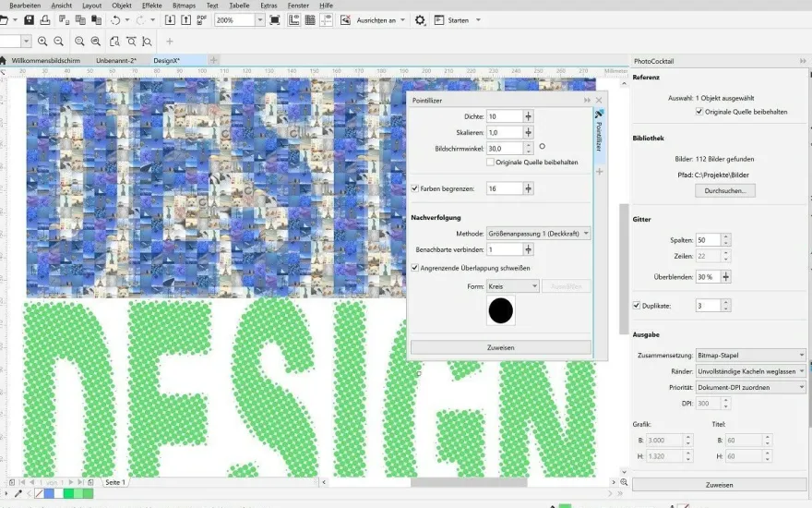Click the Import icon with down arrow

170,20
